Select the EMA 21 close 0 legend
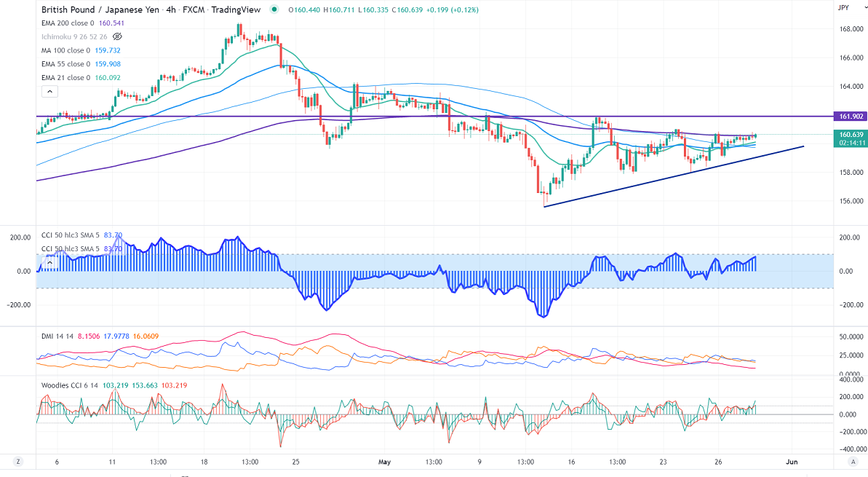868x477 pixels. coord(66,78)
